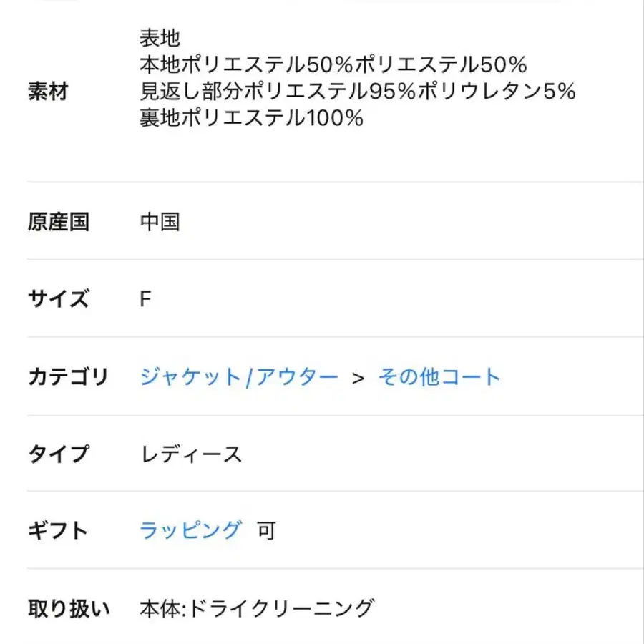644x644 pixels.
Task: Select the サイズ size row showing F
Action: click(57, 299)
